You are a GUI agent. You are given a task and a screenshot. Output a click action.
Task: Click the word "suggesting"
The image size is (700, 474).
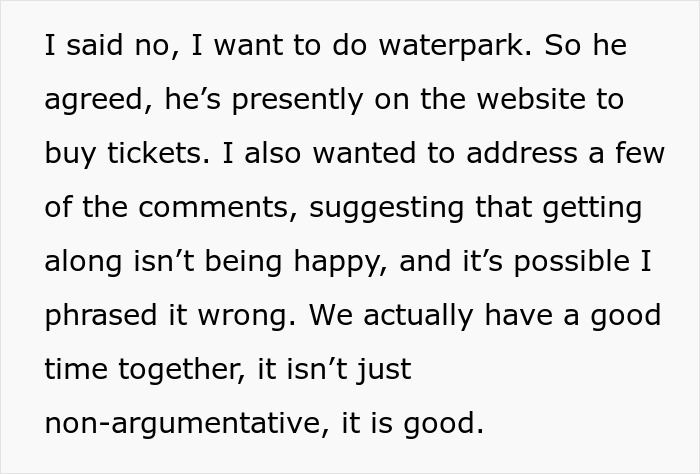(384, 208)
